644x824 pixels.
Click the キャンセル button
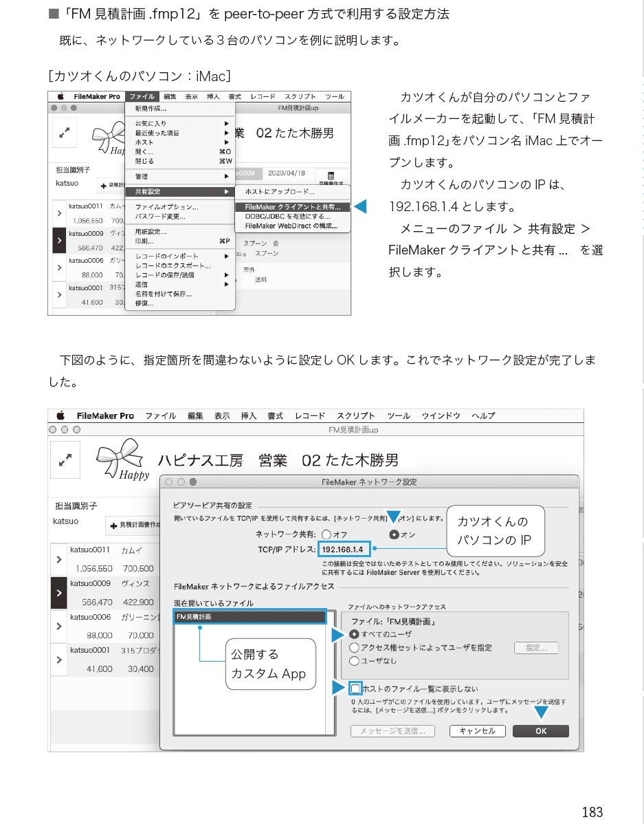[x=478, y=731]
